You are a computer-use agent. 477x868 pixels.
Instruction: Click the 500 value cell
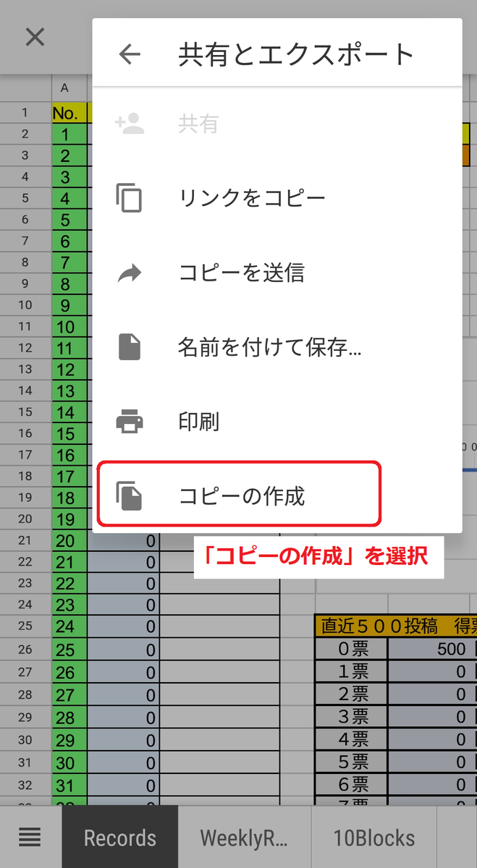tap(433, 650)
